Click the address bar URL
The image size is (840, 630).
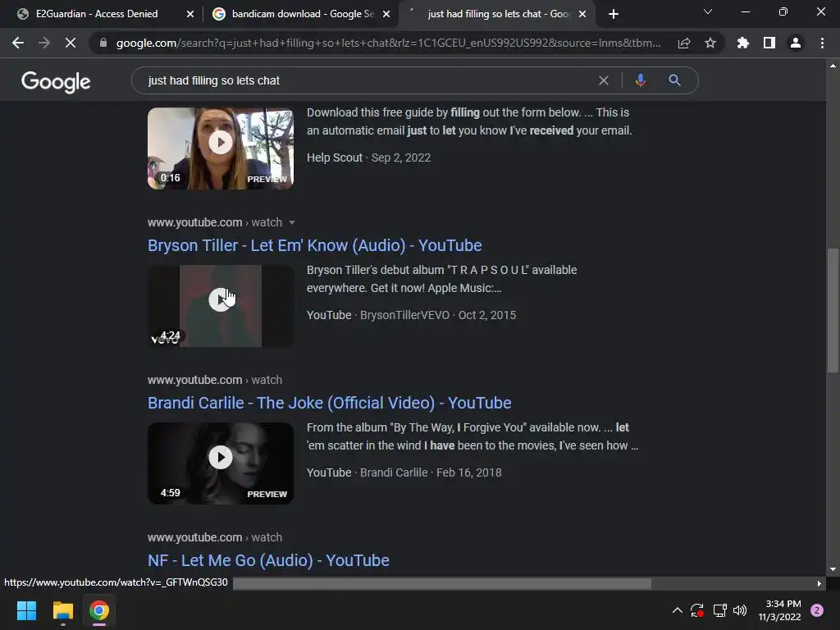(x=388, y=43)
